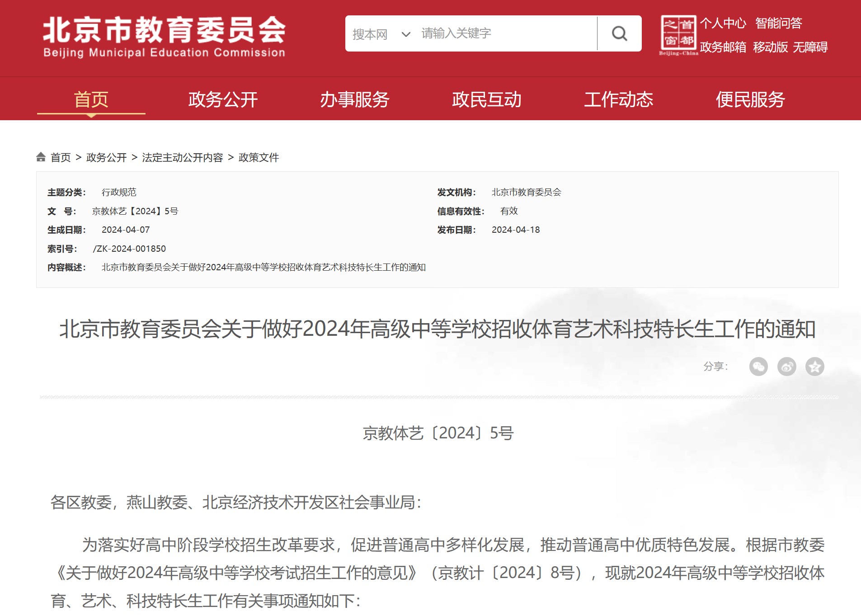Open the 政务公开 navigation menu

(223, 99)
